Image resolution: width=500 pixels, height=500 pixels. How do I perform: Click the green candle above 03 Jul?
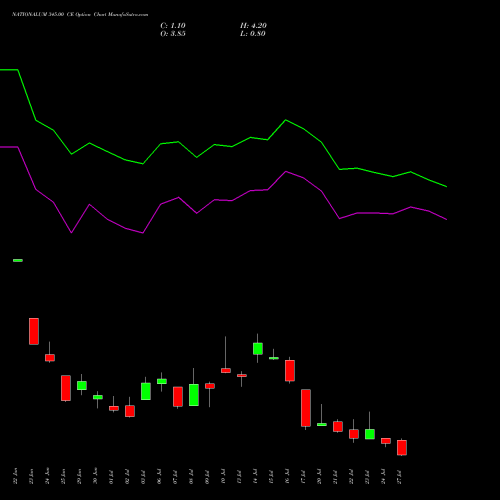146,391
